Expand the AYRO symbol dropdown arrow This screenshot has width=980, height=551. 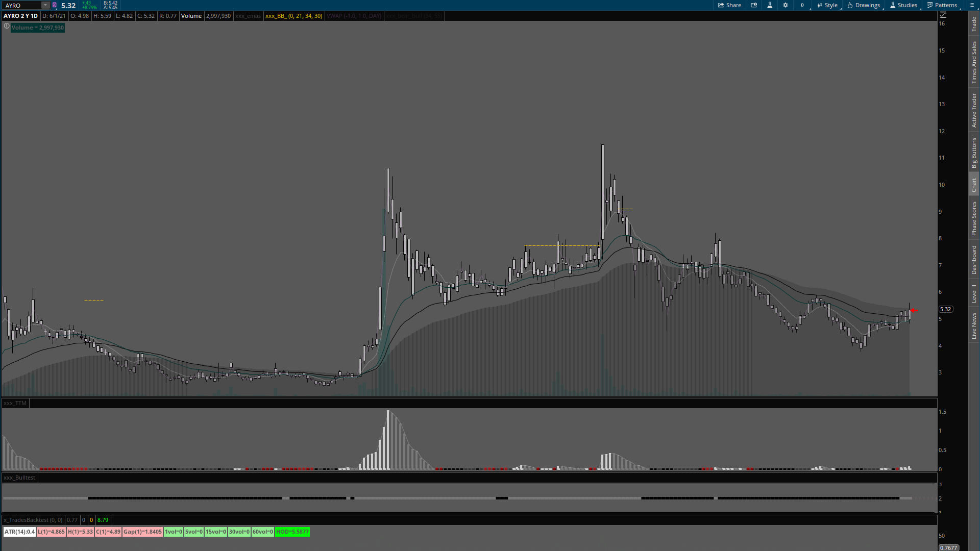45,5
